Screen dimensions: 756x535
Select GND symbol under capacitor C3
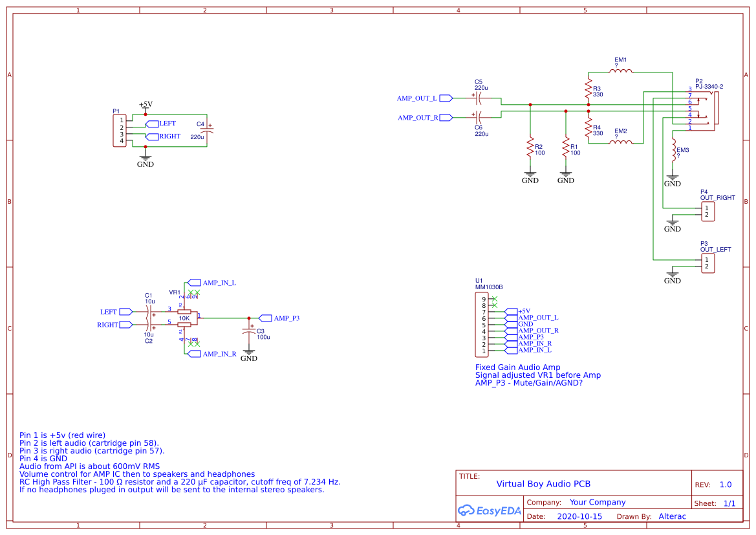(x=249, y=355)
